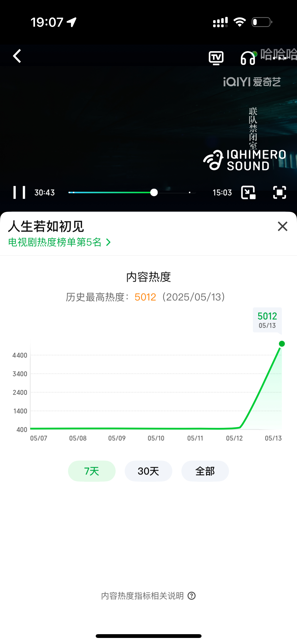Click the 内容热度 chart heading
The width and height of the screenshot is (297, 644).
click(148, 277)
